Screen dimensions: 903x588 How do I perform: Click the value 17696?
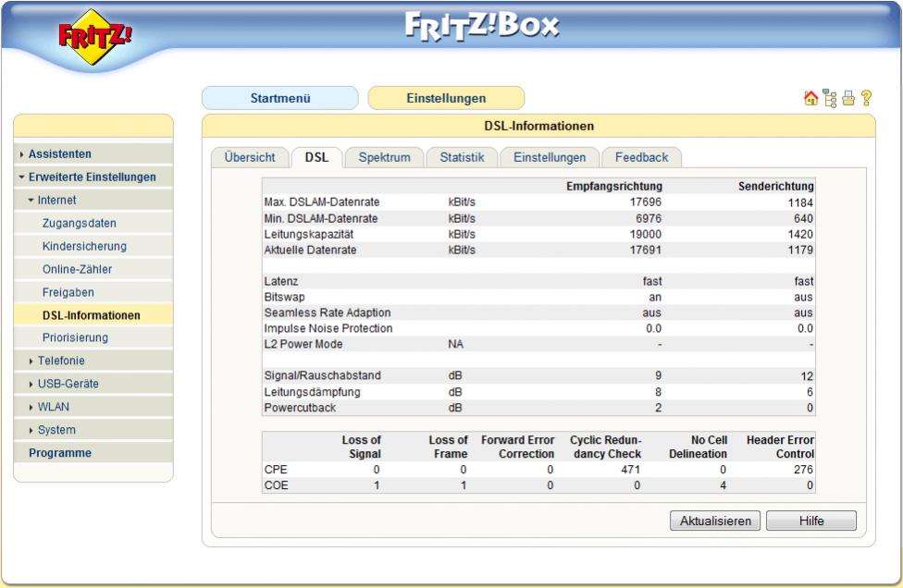click(646, 202)
